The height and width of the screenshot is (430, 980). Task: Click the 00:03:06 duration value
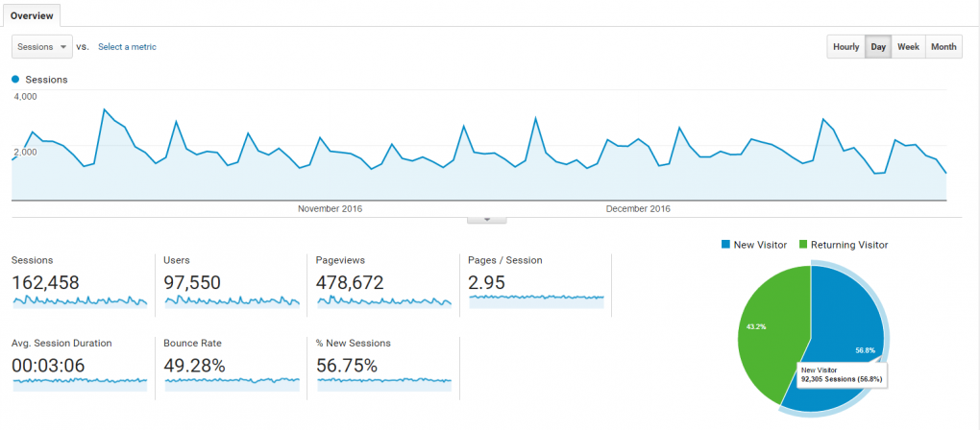(x=48, y=366)
